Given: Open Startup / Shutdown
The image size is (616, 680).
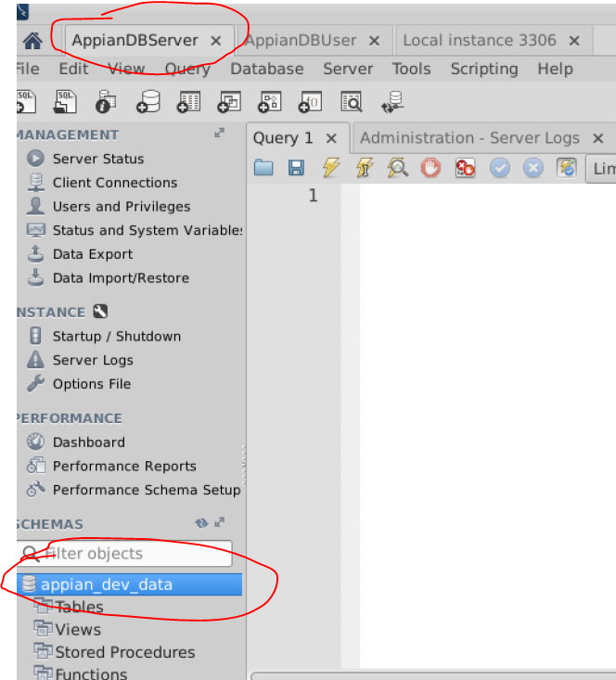Looking at the screenshot, I should coord(117,337).
